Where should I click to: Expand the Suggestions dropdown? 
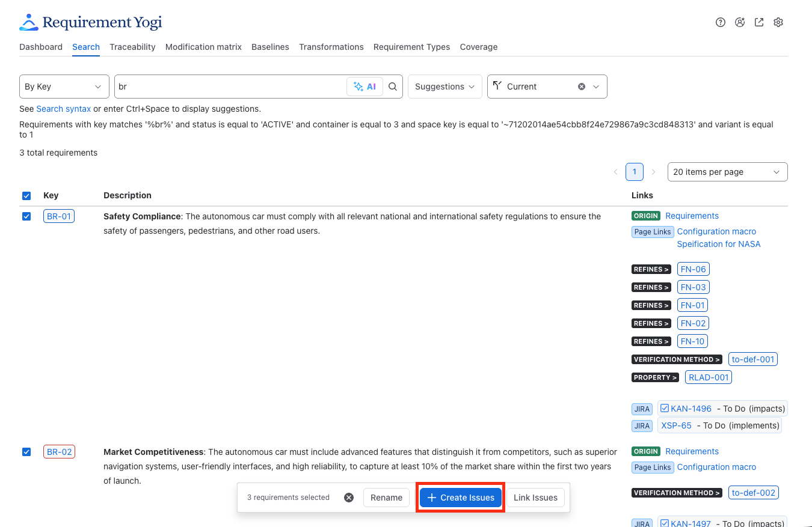point(445,87)
